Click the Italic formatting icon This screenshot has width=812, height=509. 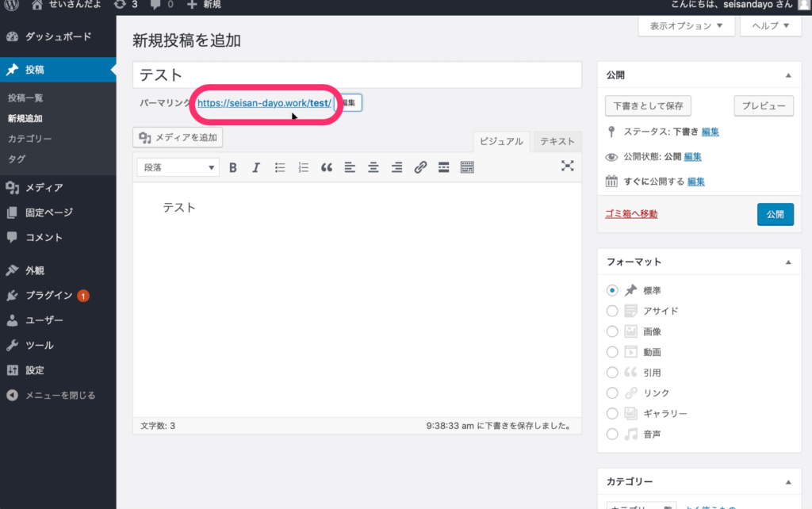pyautogui.click(x=256, y=167)
